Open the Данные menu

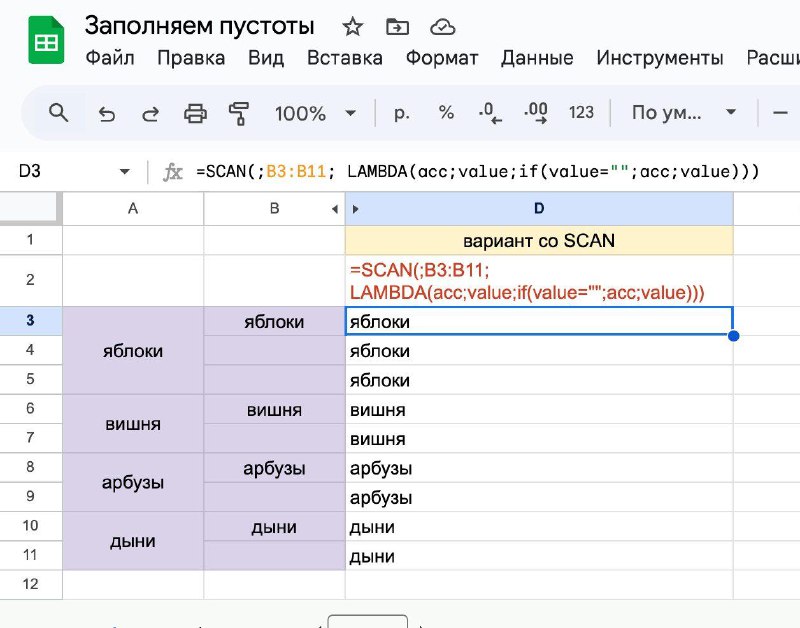pyautogui.click(x=537, y=58)
